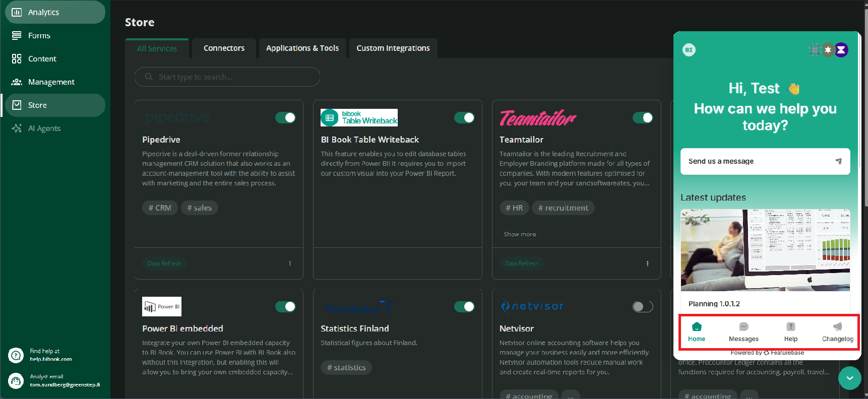Click the send arrow icon in the chat widget
Viewport: 868px width, 399px height.
(x=838, y=161)
